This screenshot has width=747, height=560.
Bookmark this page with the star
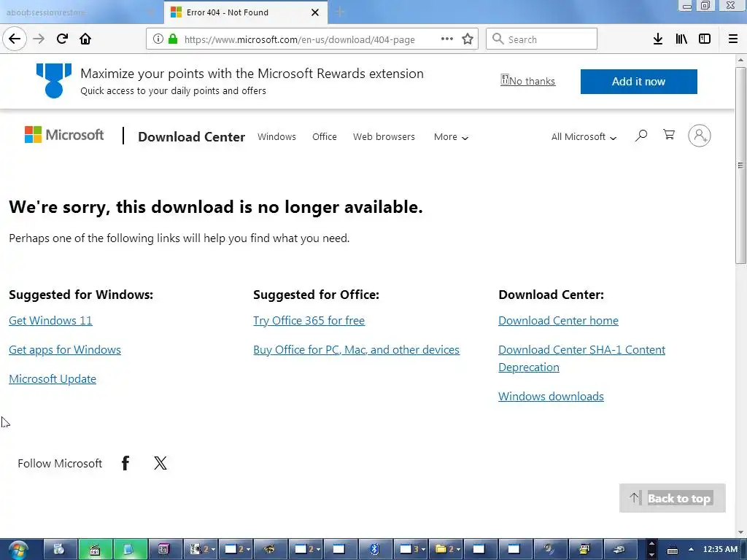468,39
